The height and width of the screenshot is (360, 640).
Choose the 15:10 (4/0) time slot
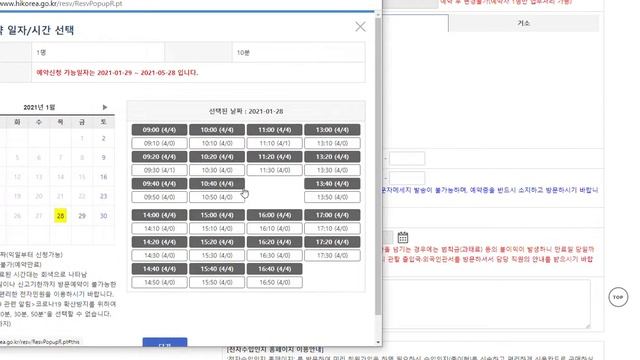pos(217,229)
